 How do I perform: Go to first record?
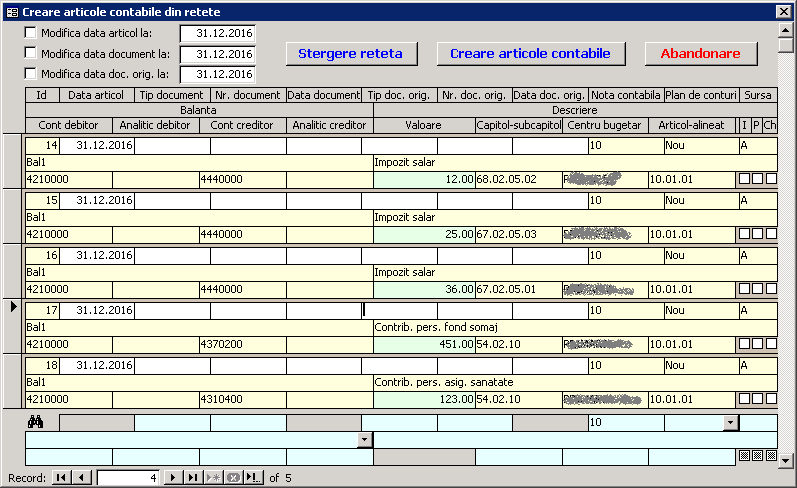point(61,478)
